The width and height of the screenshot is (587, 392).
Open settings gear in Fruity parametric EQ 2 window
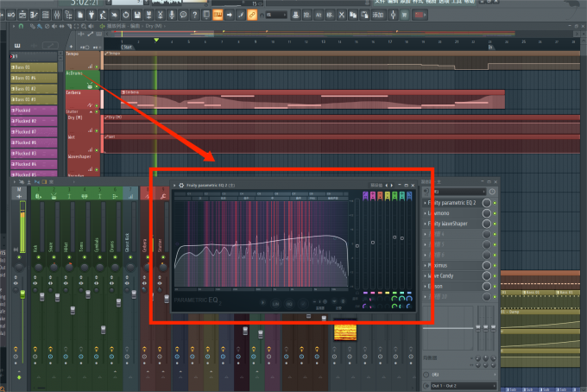click(x=180, y=186)
